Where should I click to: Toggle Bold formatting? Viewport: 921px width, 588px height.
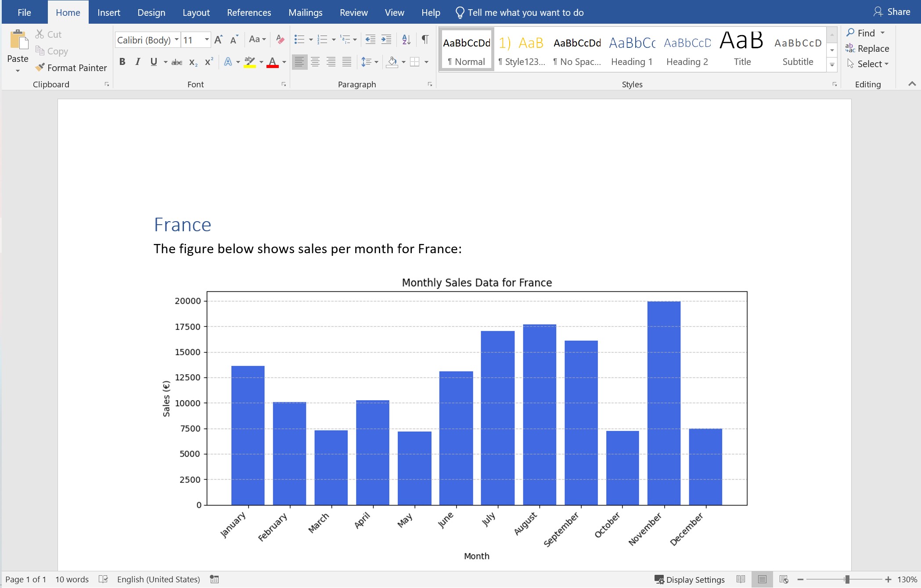122,62
